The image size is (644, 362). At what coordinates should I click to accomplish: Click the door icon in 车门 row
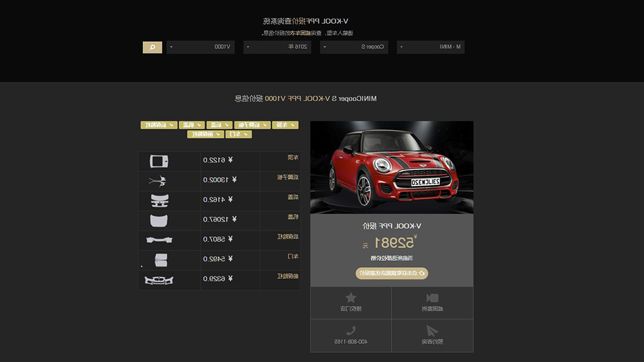click(x=160, y=260)
